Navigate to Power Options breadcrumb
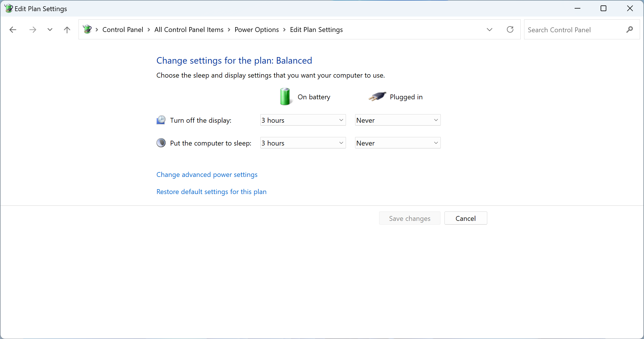Image resolution: width=644 pixels, height=339 pixels. [256, 29]
